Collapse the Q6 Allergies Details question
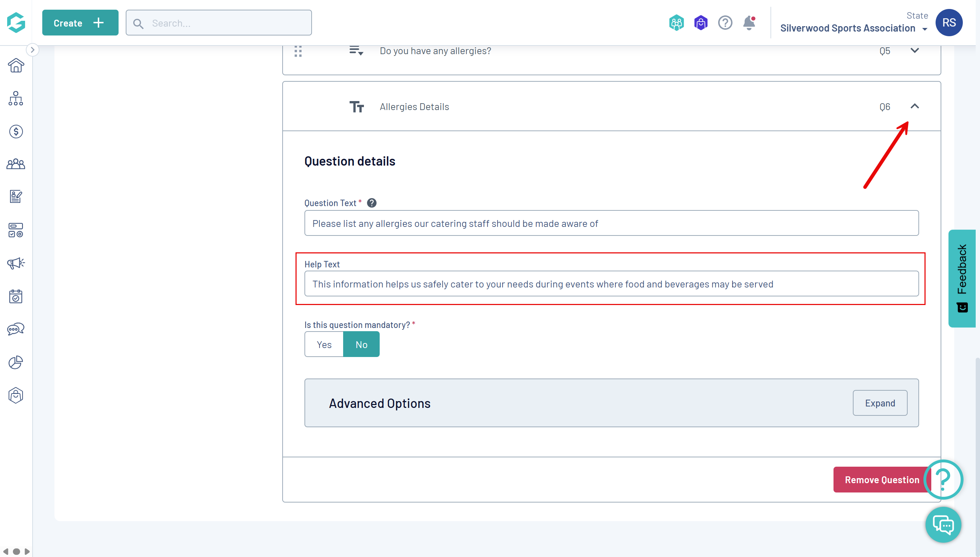This screenshot has width=980, height=557. tap(914, 106)
